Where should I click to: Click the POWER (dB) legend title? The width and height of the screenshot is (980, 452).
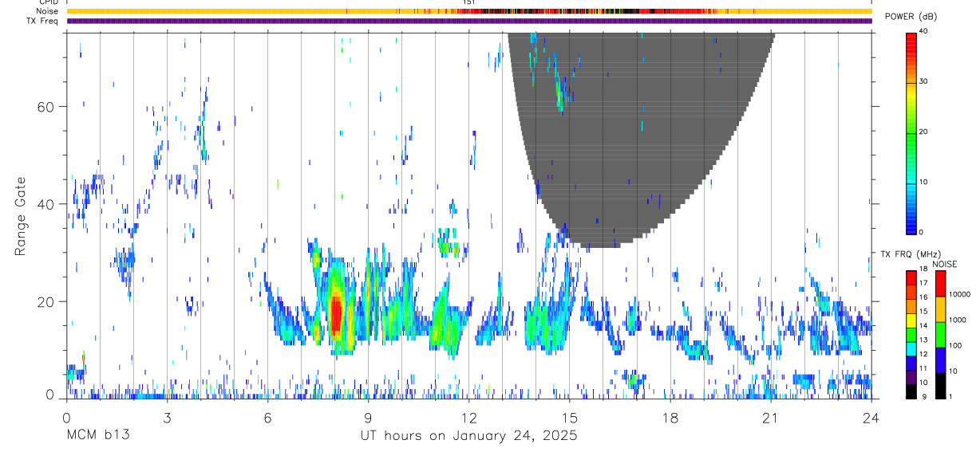(x=910, y=16)
